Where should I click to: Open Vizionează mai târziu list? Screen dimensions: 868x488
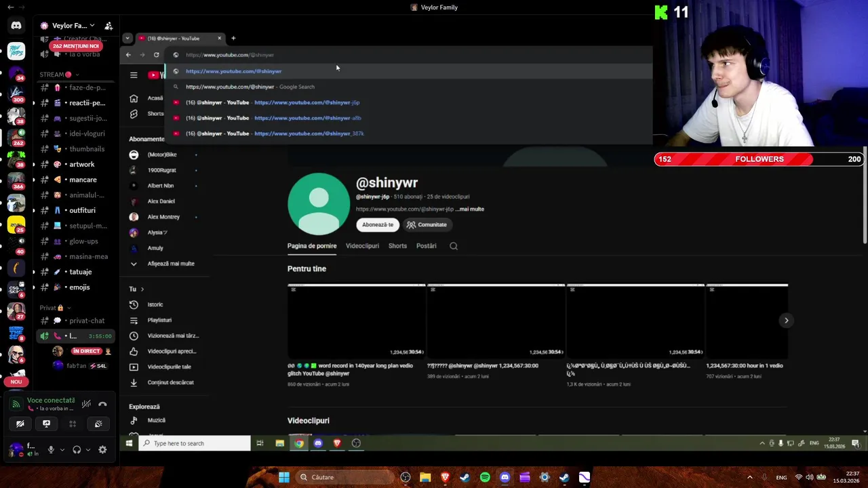[163, 335]
